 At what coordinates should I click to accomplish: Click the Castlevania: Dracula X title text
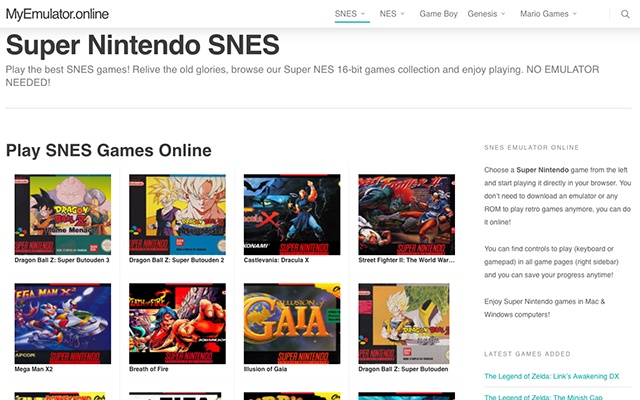click(x=276, y=260)
